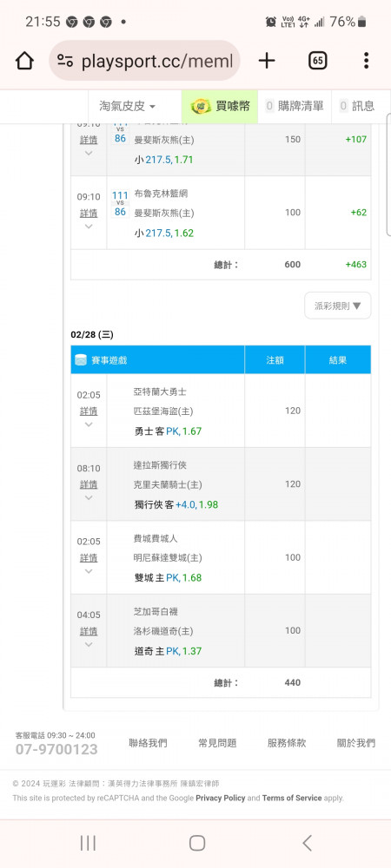The height and width of the screenshot is (868, 391).
Task: Tap the Android home button
Action: [x=197, y=843]
